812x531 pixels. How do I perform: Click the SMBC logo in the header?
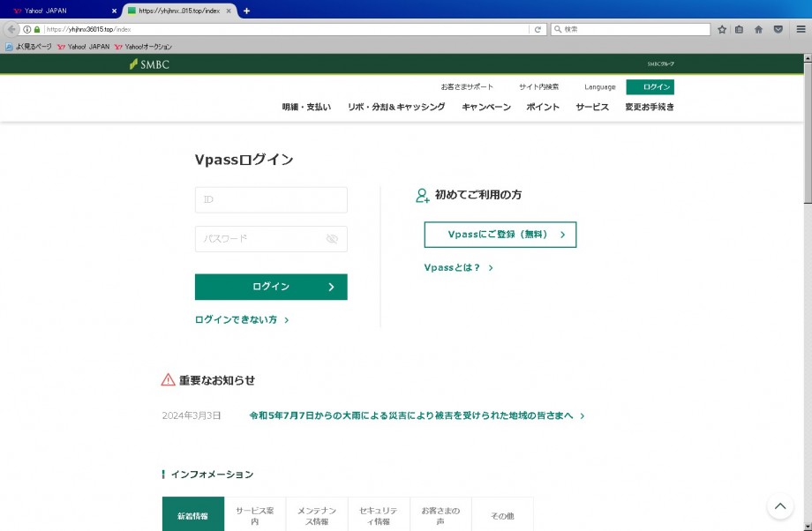pyautogui.click(x=149, y=64)
